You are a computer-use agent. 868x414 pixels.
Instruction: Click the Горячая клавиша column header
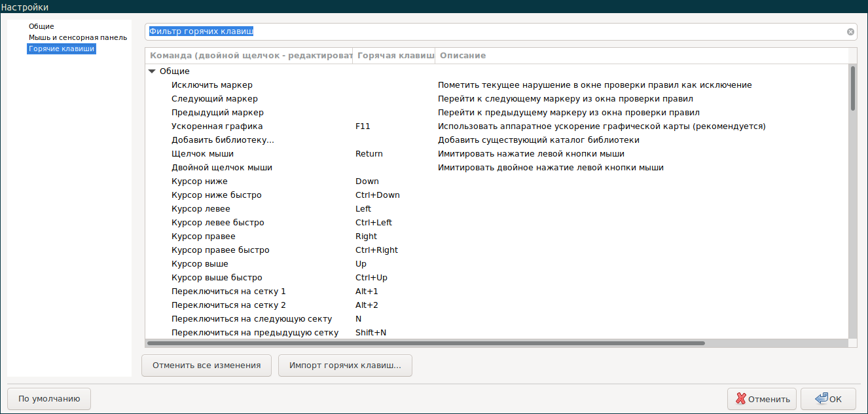(x=393, y=55)
